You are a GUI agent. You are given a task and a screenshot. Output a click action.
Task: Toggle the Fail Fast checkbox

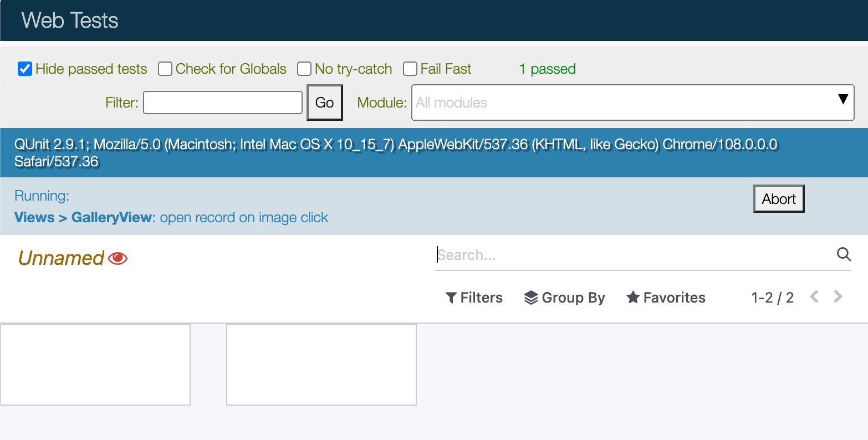click(x=410, y=69)
